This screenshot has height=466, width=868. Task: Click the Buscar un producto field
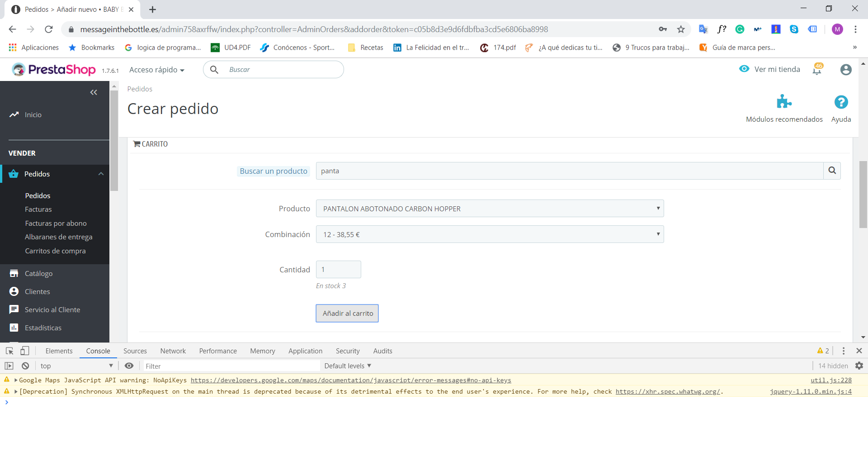pyautogui.click(x=569, y=171)
